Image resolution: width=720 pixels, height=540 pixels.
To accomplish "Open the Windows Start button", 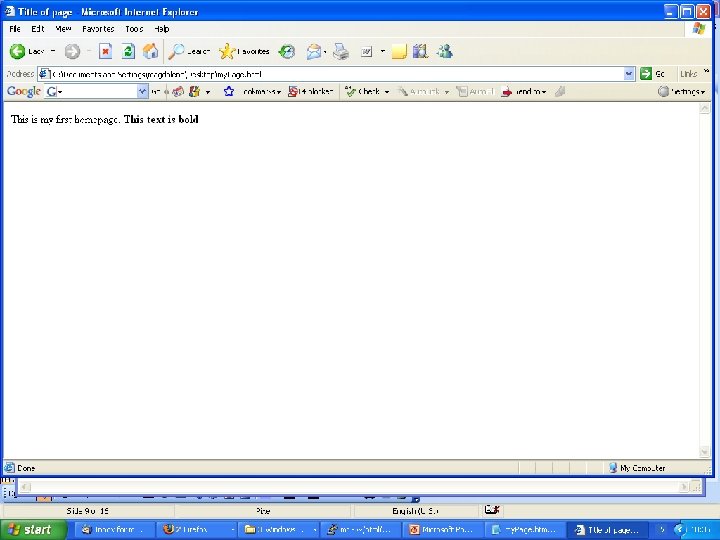I will point(34,530).
